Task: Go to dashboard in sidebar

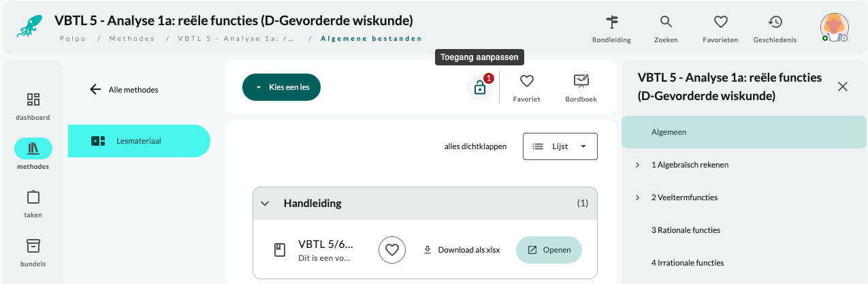Action: click(33, 100)
